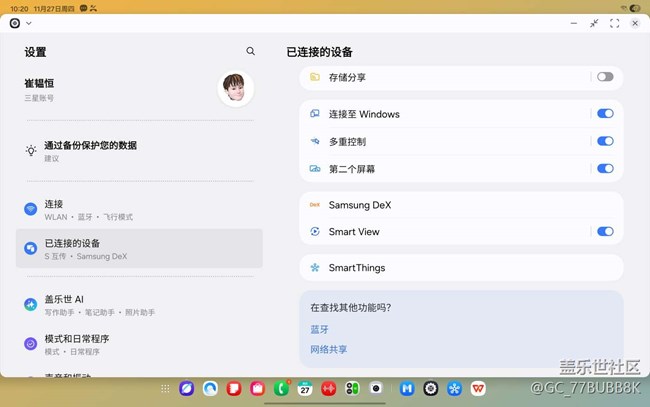
Task: Switch off the 第二个屏幕 toggle
Action: [604, 169]
